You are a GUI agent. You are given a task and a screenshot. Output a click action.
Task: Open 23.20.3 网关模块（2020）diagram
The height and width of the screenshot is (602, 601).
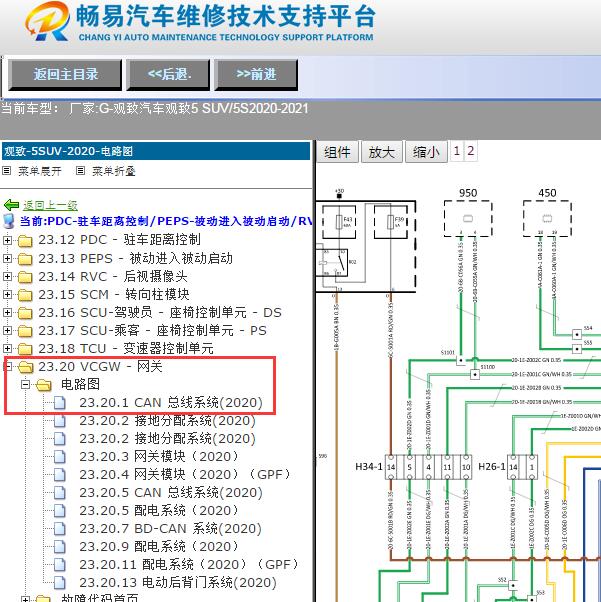coord(159,457)
